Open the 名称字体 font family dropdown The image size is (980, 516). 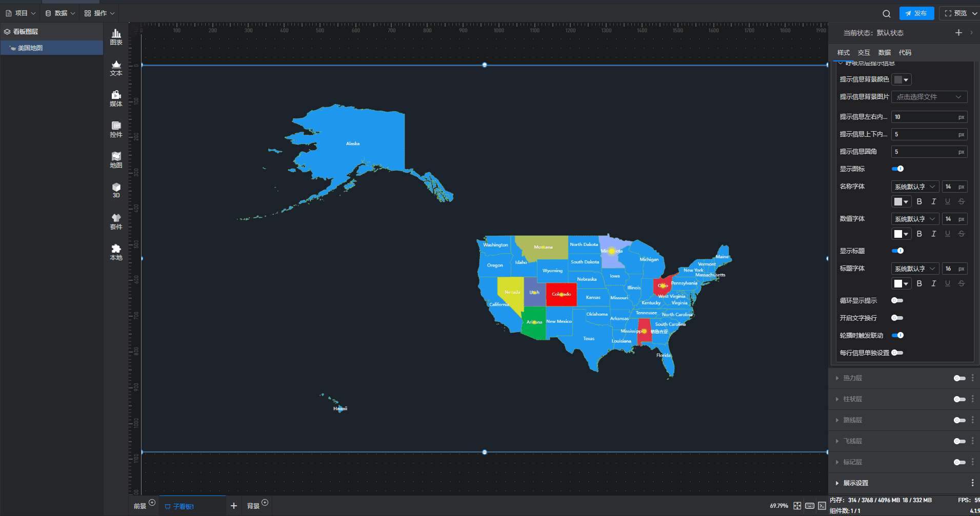click(x=915, y=187)
